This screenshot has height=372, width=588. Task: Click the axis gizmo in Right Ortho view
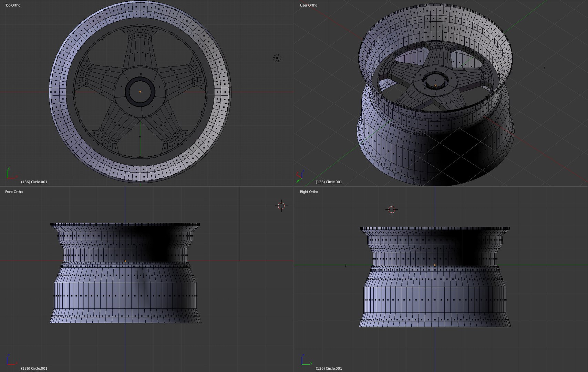pyautogui.click(x=307, y=360)
